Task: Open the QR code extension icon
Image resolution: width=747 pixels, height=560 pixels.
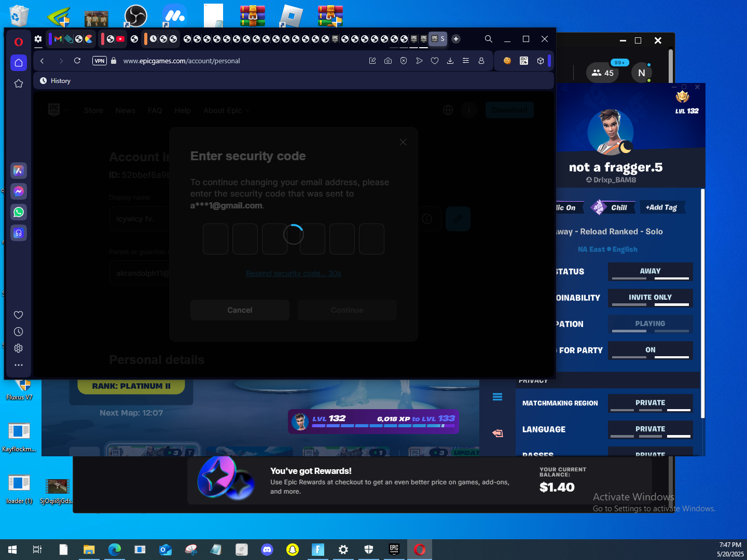Action: tap(524, 61)
